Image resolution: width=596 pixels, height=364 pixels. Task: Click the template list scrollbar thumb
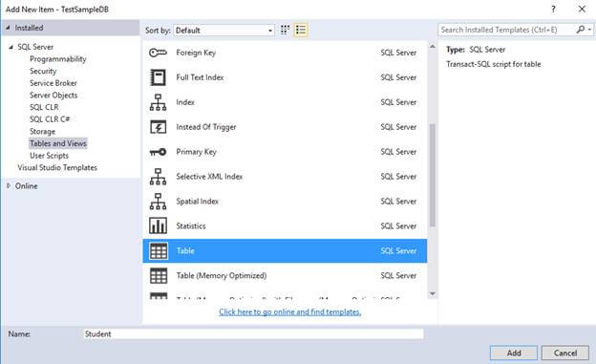432,175
